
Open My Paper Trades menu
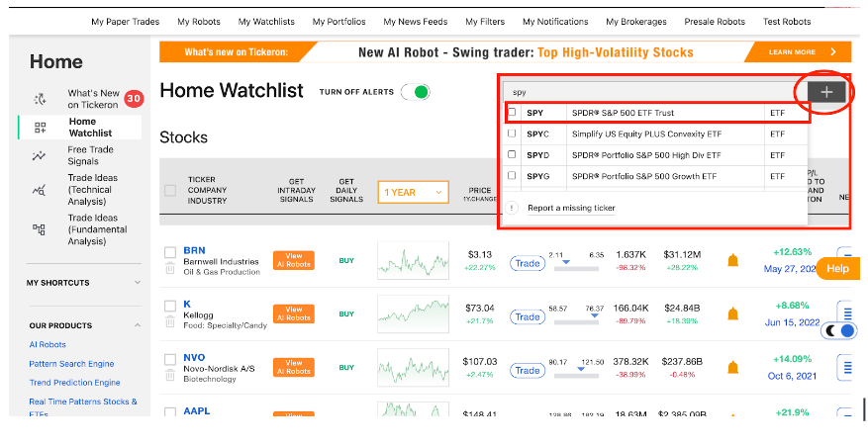point(125,22)
